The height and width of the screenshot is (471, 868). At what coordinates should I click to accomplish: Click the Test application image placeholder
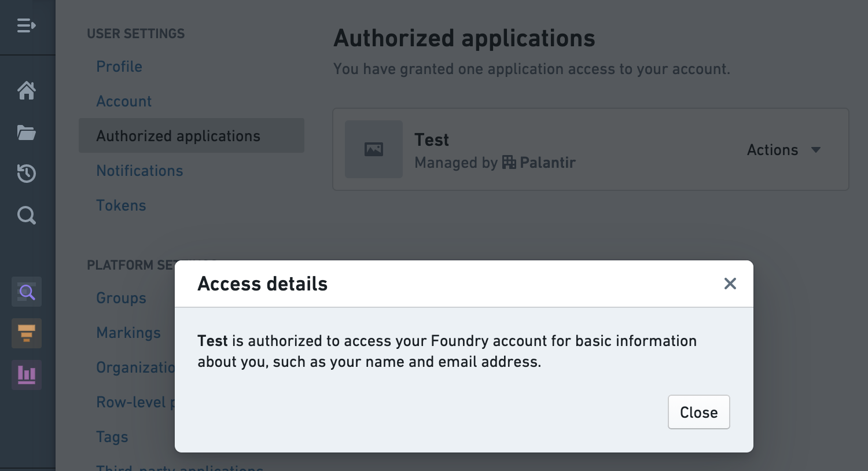[374, 149]
